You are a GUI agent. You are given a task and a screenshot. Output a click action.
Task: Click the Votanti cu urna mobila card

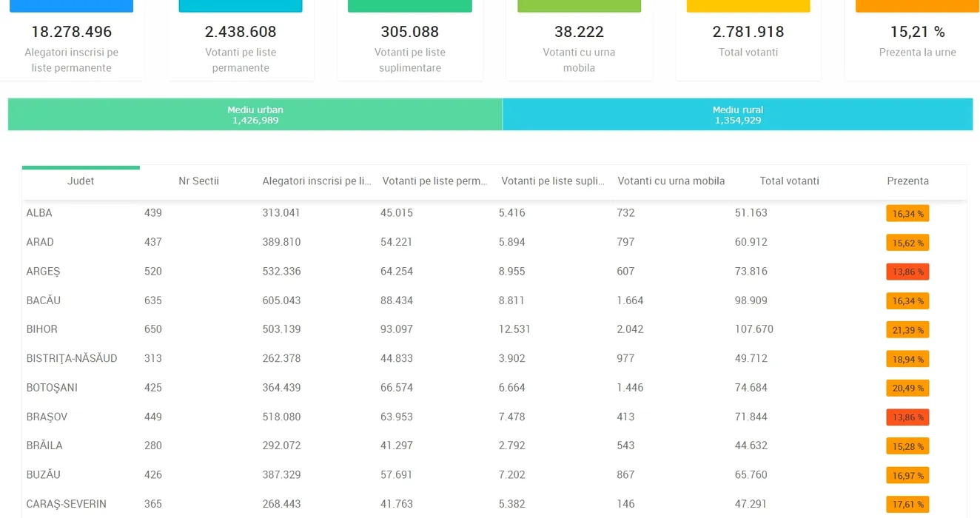[579, 44]
